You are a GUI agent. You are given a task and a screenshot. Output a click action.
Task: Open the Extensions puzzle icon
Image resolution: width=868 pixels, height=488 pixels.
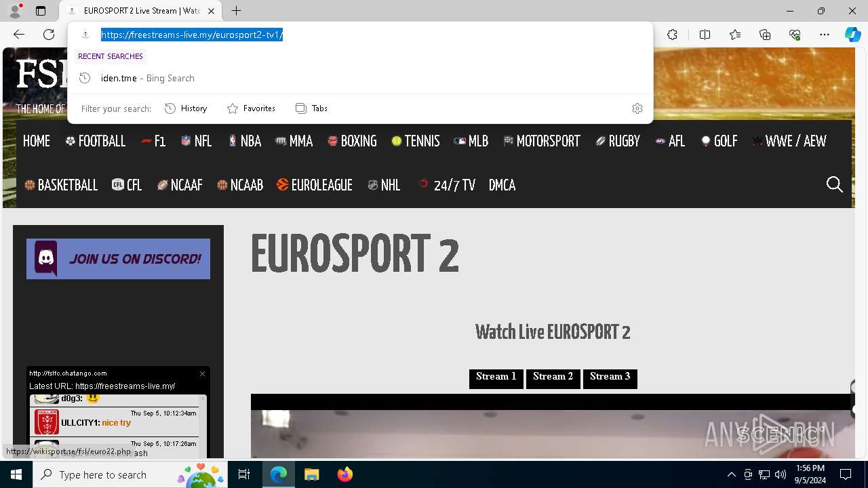(x=672, y=35)
